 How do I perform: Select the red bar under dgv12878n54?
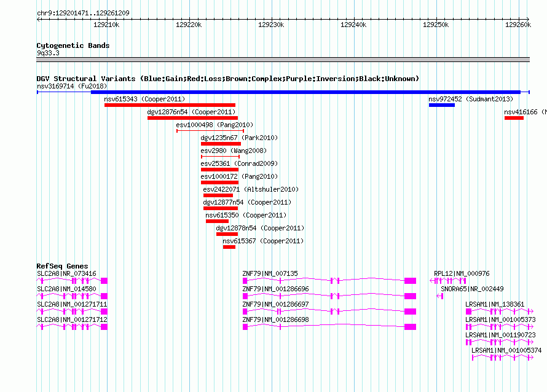227,234
